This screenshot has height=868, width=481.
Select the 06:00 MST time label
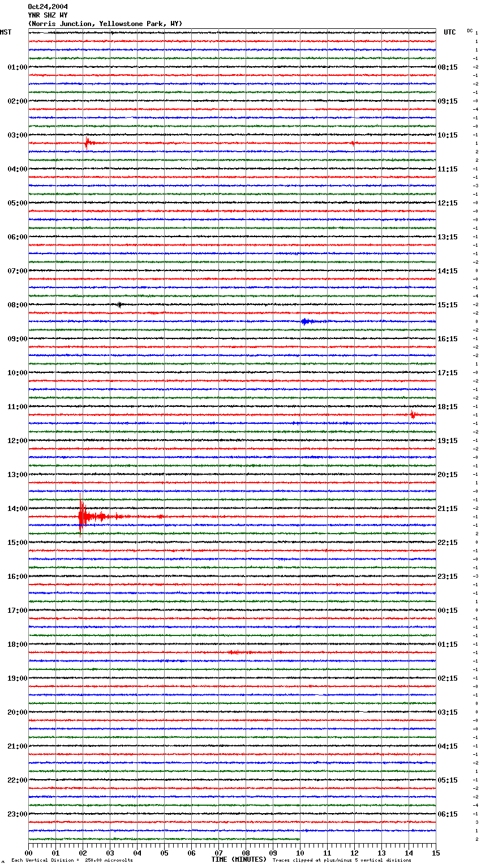pos(18,237)
